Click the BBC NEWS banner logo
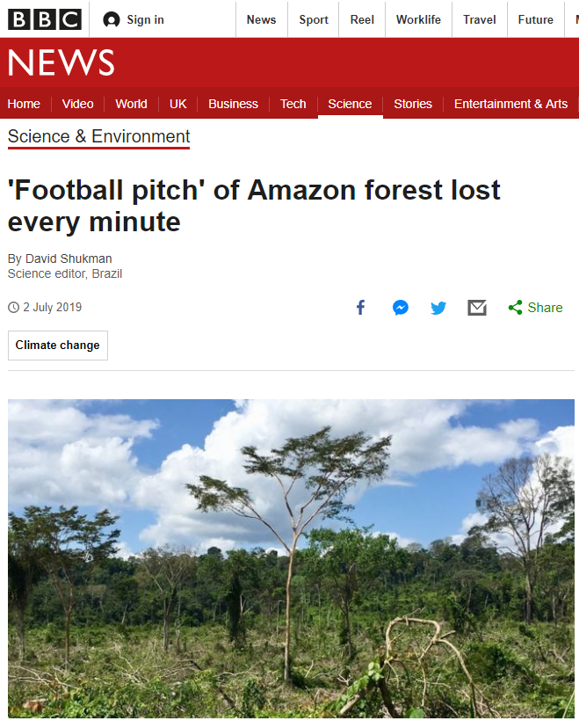The width and height of the screenshot is (579, 728). click(62, 63)
